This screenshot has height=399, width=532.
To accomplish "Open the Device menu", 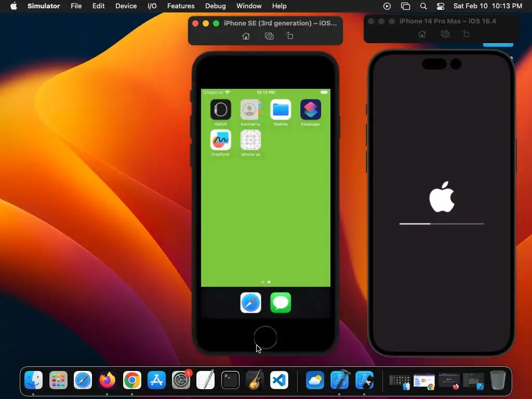I will tap(126, 6).
